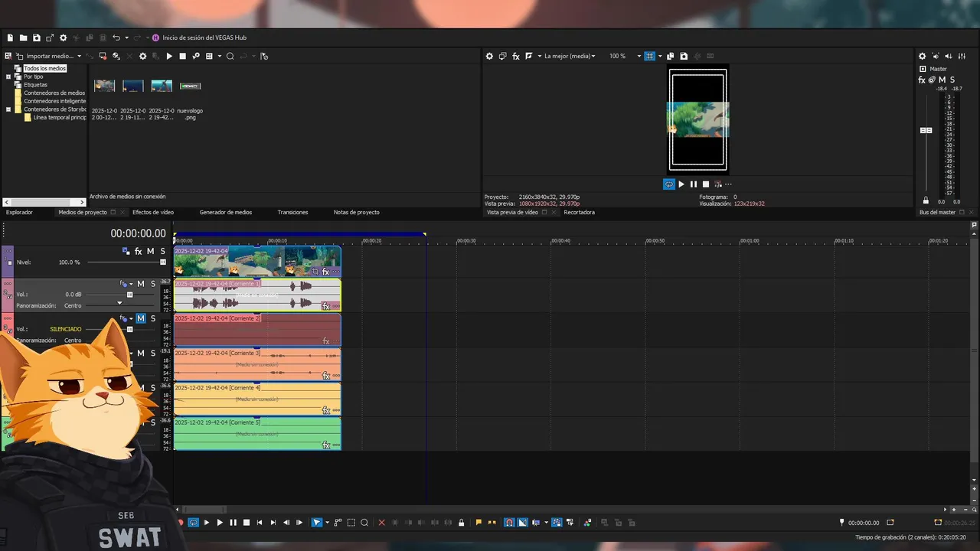Mute audio track with 0.0 dB volume

(x=141, y=284)
